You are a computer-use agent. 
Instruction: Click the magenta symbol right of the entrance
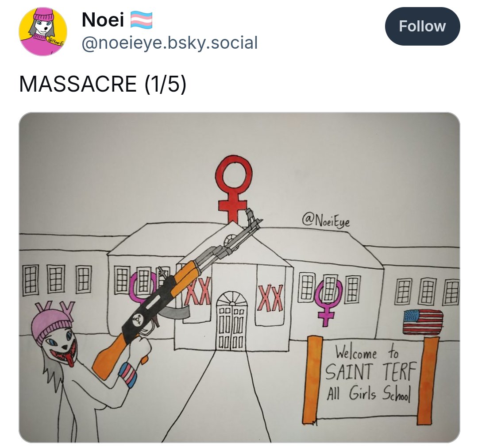pos(328,302)
